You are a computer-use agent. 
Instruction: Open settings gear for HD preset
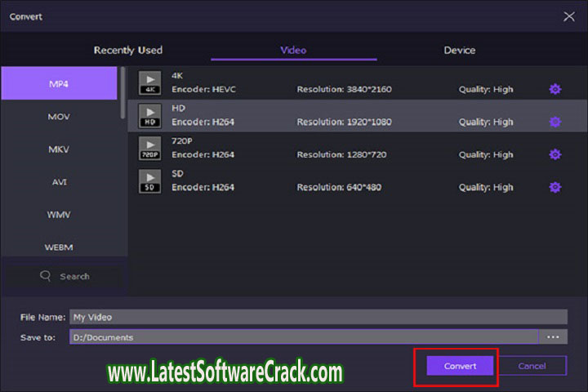coord(555,122)
